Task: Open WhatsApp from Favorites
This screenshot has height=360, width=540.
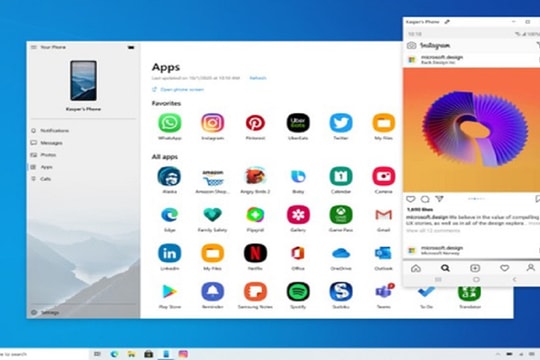Action: [169, 123]
